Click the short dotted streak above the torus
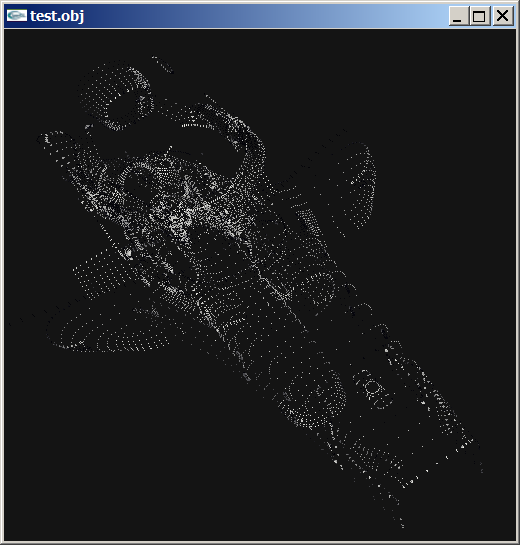520x545 pixels. [163, 65]
